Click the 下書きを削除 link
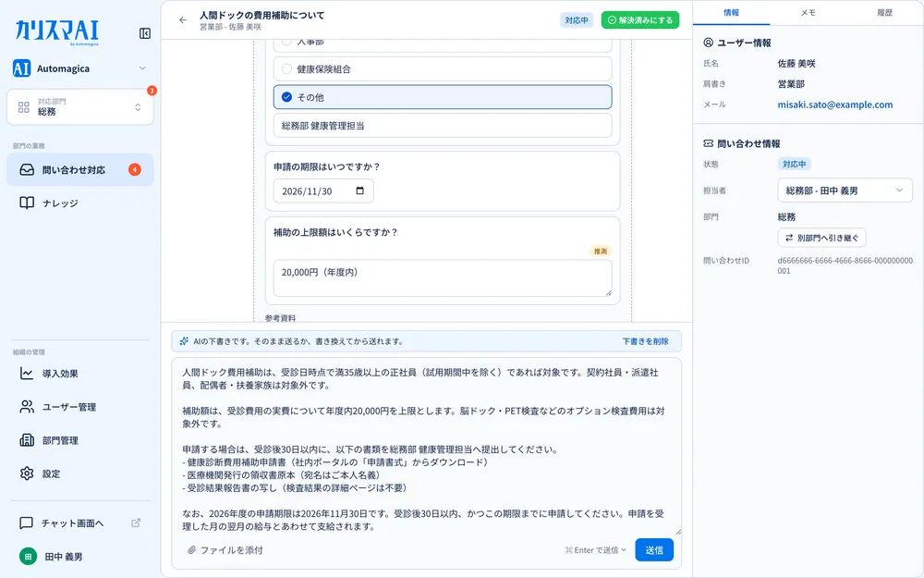Screen dimensions: 924x578 [645, 341]
